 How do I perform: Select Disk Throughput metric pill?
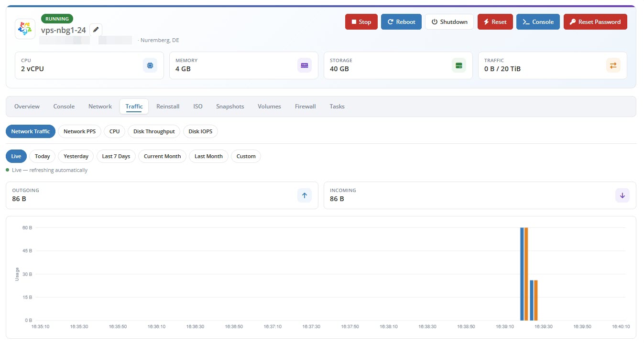pyautogui.click(x=154, y=131)
